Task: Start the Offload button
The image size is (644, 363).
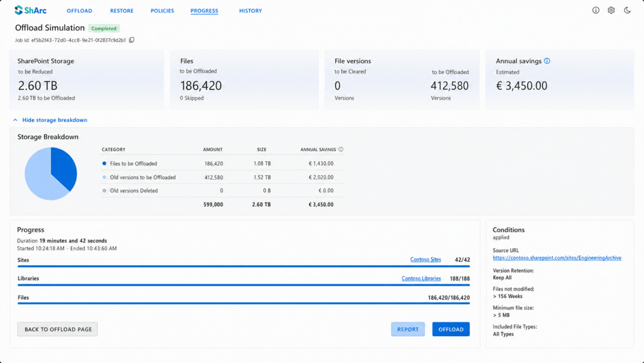Action: coord(451,330)
